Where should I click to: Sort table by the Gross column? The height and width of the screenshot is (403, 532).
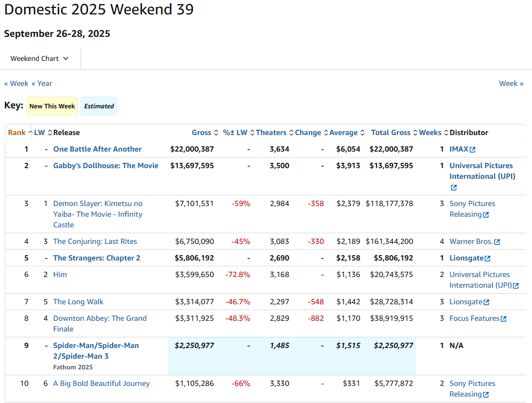tap(205, 132)
